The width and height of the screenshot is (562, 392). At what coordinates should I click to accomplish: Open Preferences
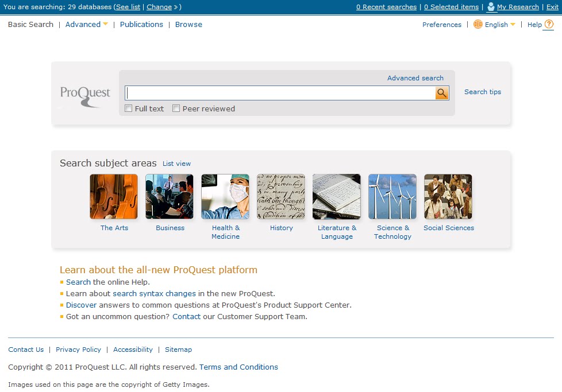(x=441, y=24)
